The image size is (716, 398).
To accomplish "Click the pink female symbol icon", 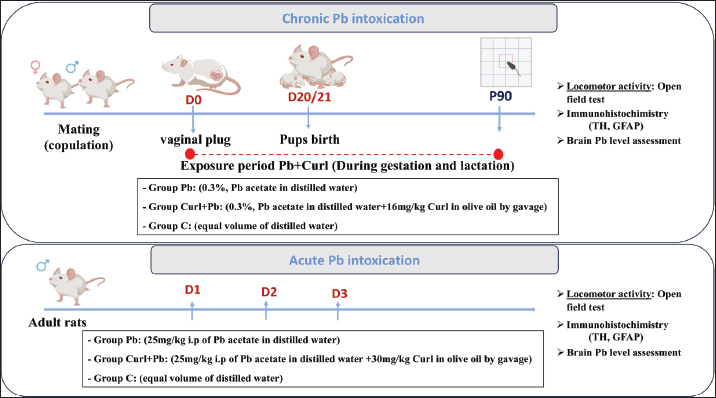I will 35,67.
